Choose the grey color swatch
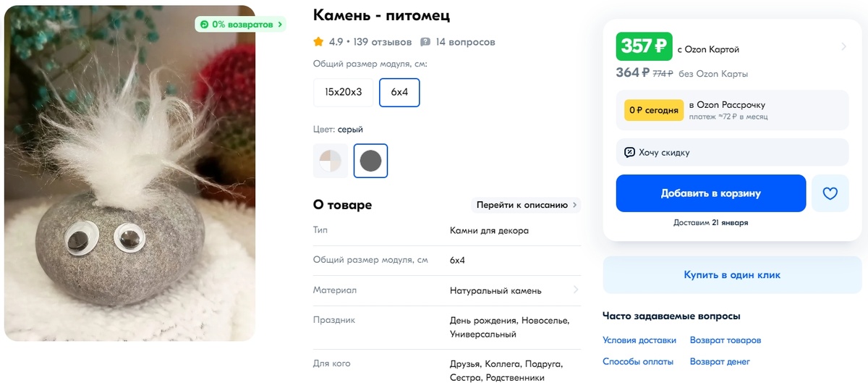 tap(371, 161)
